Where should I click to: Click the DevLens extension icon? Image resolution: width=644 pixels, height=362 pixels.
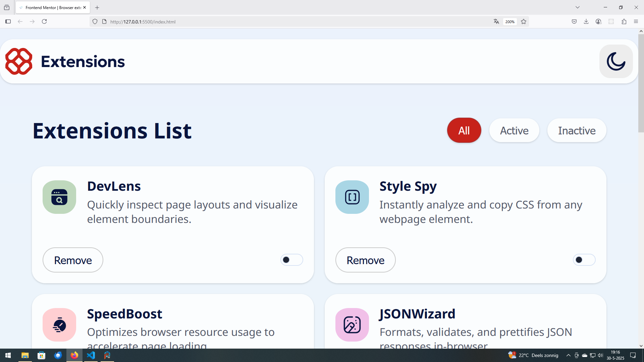59,197
